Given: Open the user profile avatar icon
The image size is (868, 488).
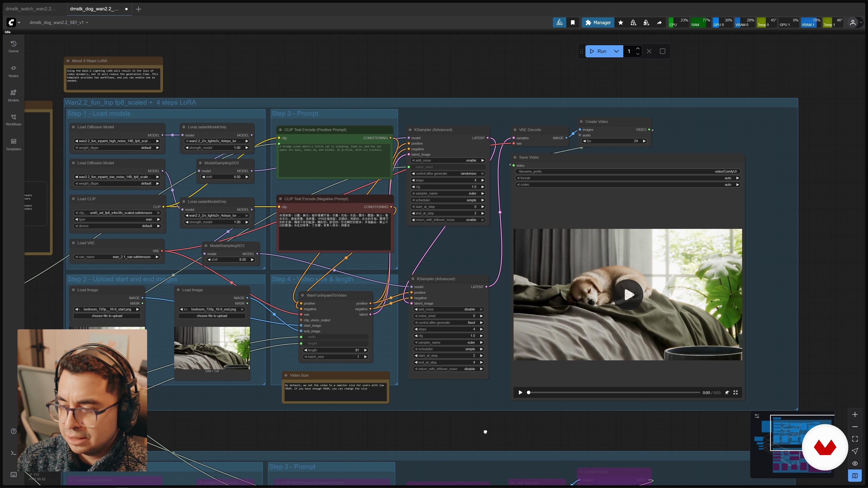Looking at the screenshot, I should [x=853, y=23].
